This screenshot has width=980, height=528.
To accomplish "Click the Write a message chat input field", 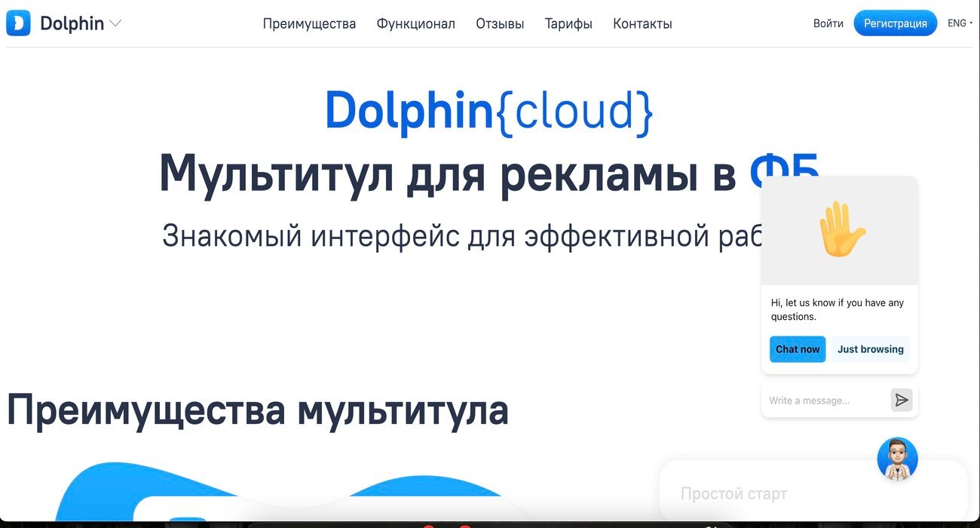I will [x=822, y=400].
